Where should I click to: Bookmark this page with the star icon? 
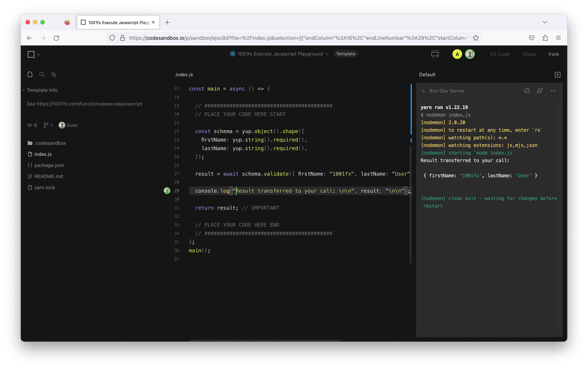475,38
